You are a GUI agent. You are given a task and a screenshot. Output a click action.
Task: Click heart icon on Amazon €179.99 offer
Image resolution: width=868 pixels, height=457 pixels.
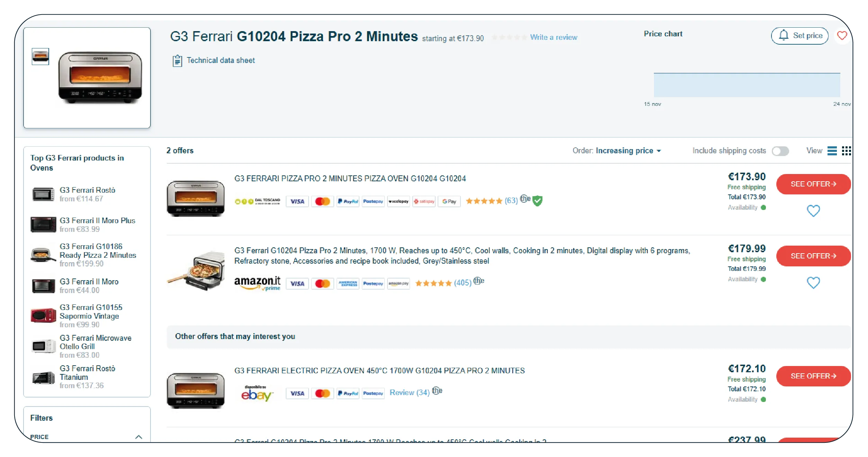tap(813, 283)
